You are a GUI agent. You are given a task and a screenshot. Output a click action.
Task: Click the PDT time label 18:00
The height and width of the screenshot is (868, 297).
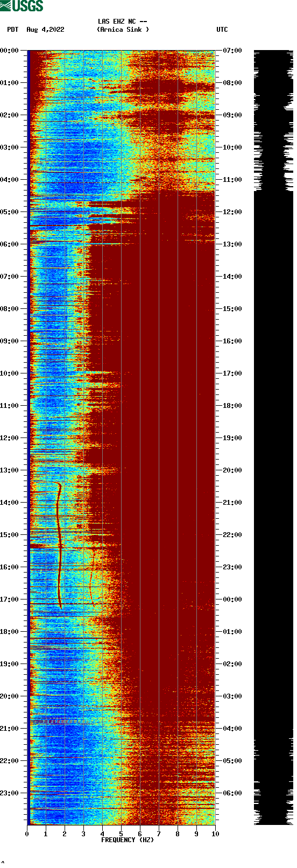click(x=9, y=631)
